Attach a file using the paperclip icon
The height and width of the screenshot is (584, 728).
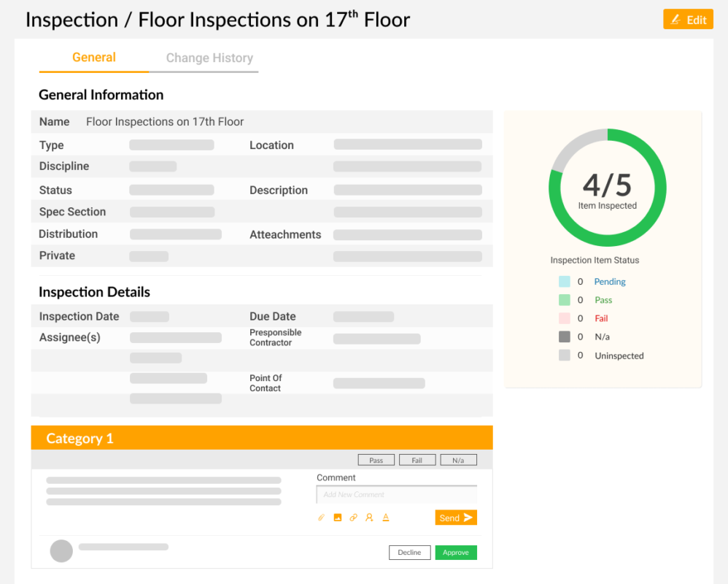[321, 518]
